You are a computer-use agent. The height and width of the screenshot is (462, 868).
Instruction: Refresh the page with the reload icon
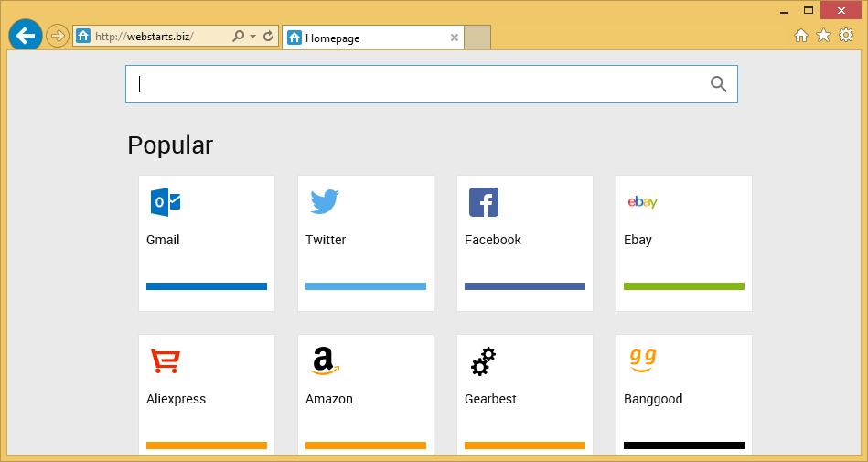(x=268, y=37)
